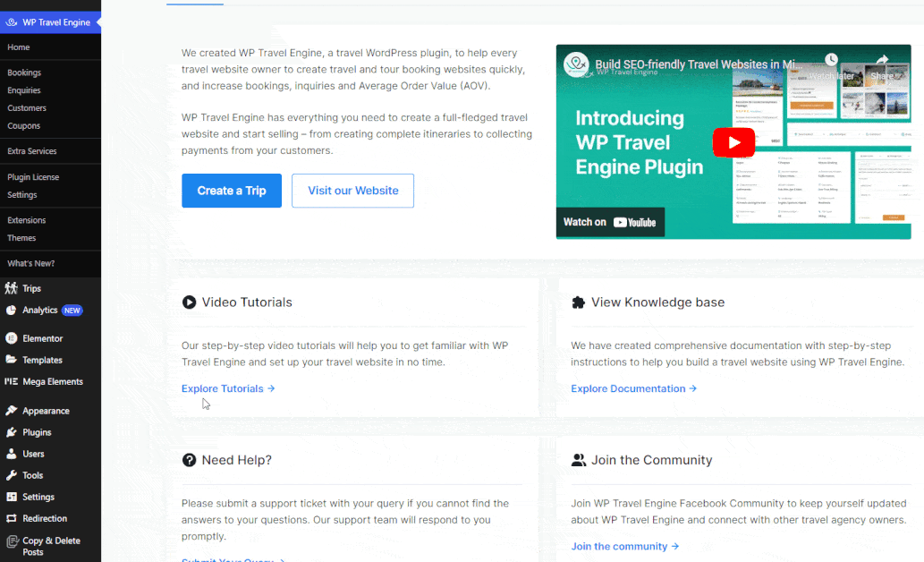Click the Knowledge base puzzle icon
The height and width of the screenshot is (562, 924).
point(578,302)
